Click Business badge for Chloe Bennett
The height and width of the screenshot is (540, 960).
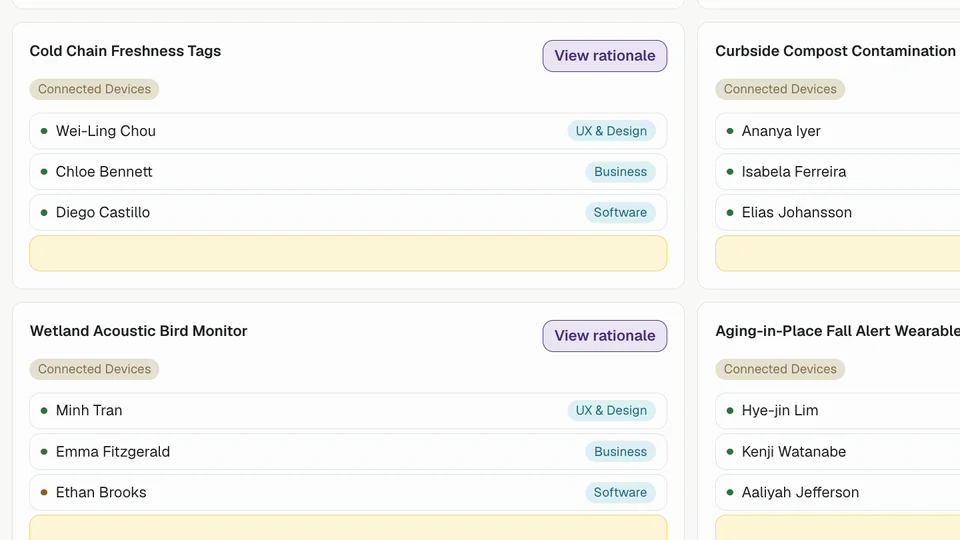(x=620, y=172)
